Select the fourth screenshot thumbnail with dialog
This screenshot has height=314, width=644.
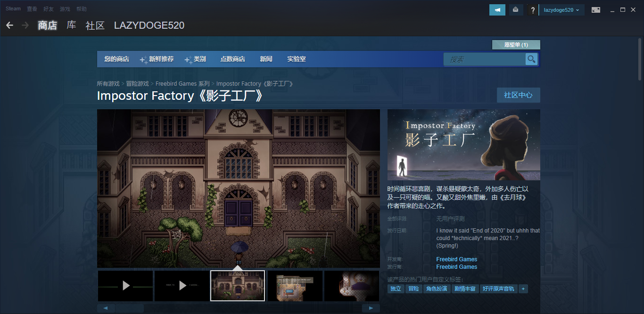295,286
